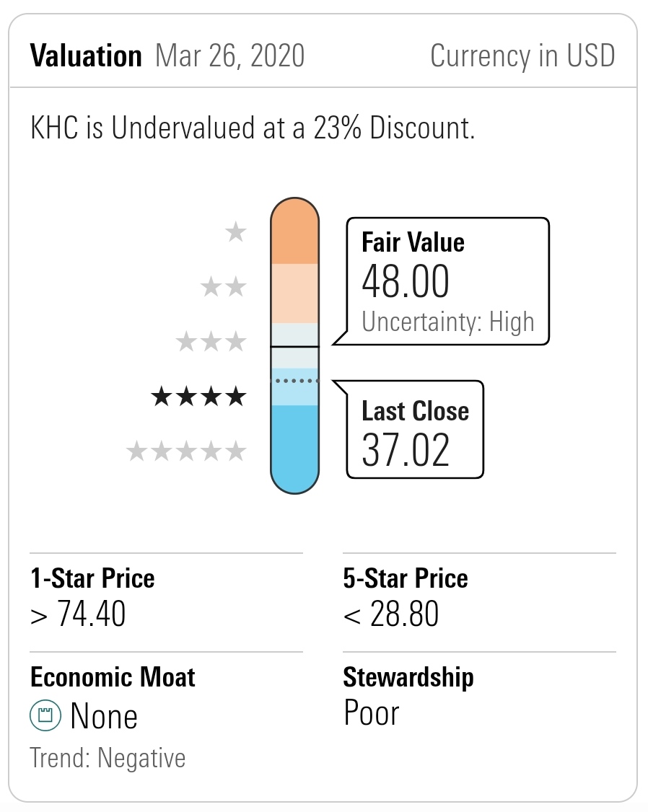Click the highlighted four-star rating
This screenshot has width=648, height=812.
pyautogui.click(x=198, y=396)
